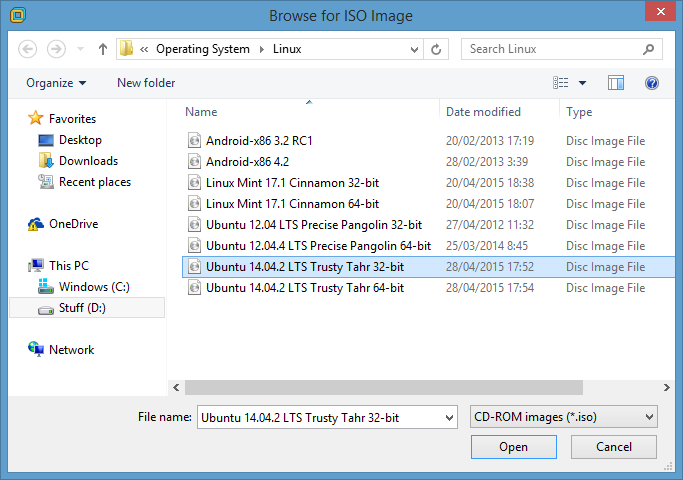Select Ubuntu 14.04.2 LTS Trusty Tahr 64-bit
The height and width of the screenshot is (480, 683).
(305, 288)
